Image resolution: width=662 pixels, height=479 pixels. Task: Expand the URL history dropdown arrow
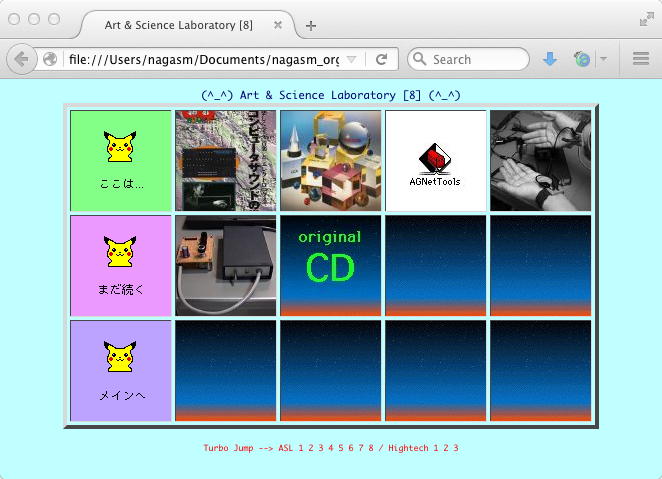coord(351,60)
